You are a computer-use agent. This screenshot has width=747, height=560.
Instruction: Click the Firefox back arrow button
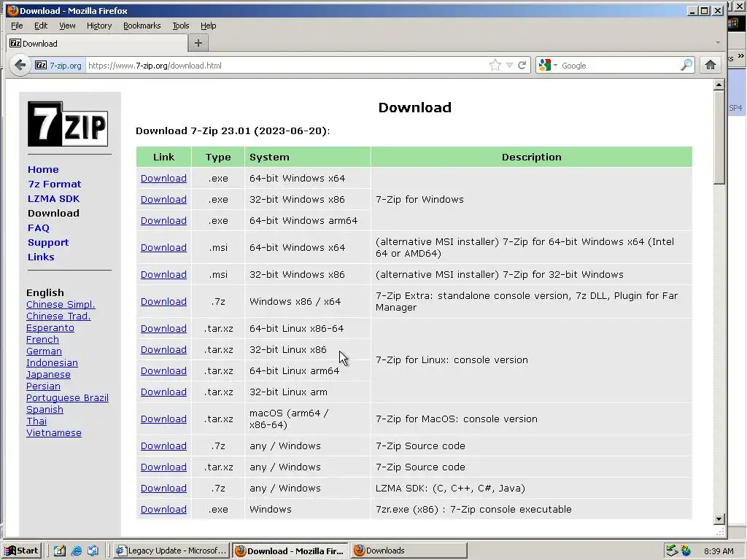click(x=20, y=65)
